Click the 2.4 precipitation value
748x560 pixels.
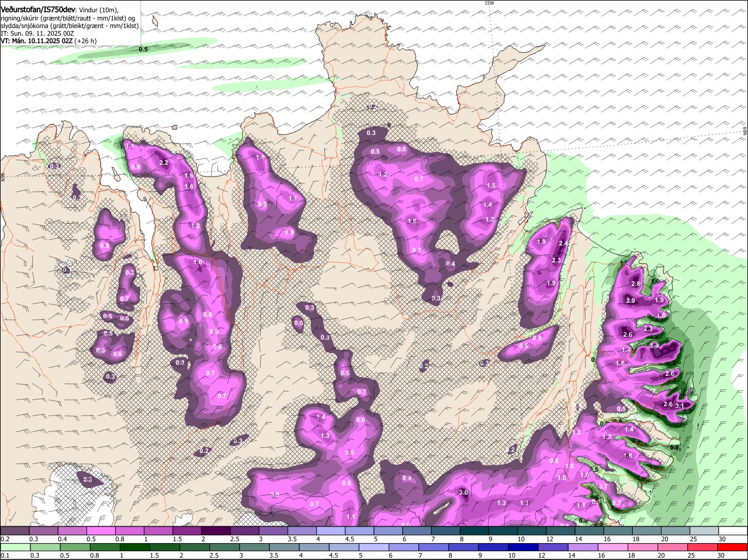coord(563,243)
